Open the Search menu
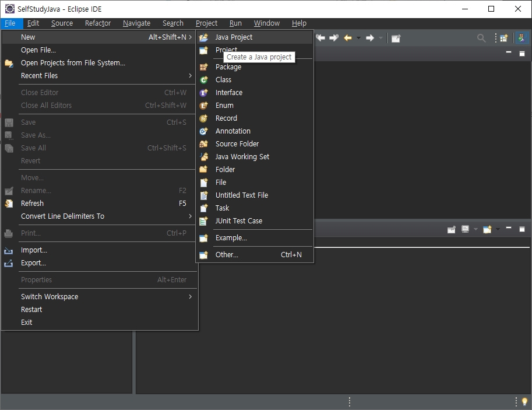This screenshot has height=410, width=532. (173, 23)
